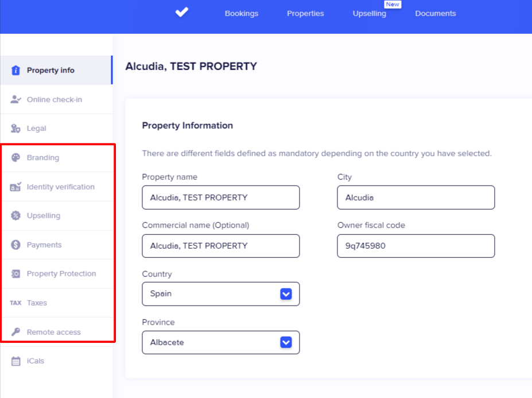Viewport: 532px width, 398px height.
Task: Click the Property name input field
Action: (220, 198)
